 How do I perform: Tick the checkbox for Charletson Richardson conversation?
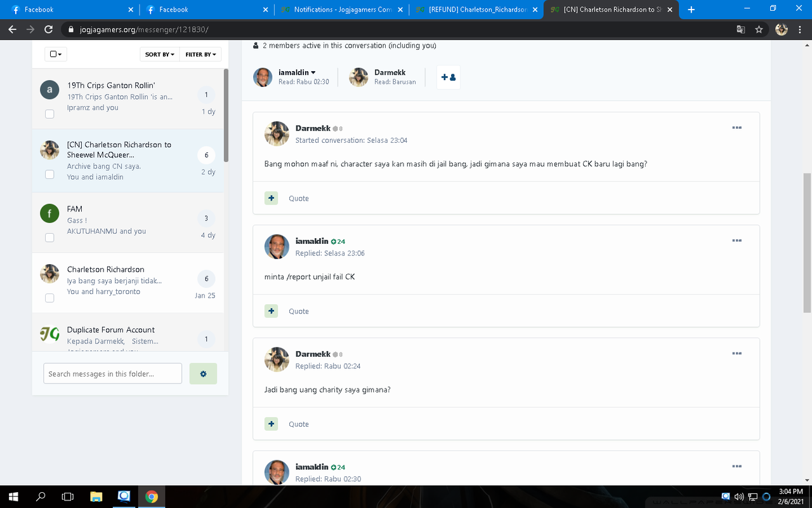coord(49,298)
